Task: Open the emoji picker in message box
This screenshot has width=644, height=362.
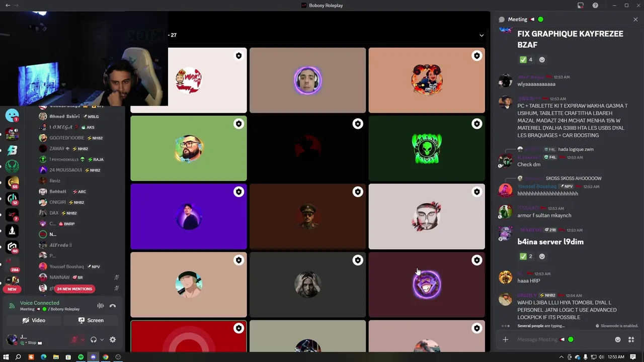Action: (618, 339)
